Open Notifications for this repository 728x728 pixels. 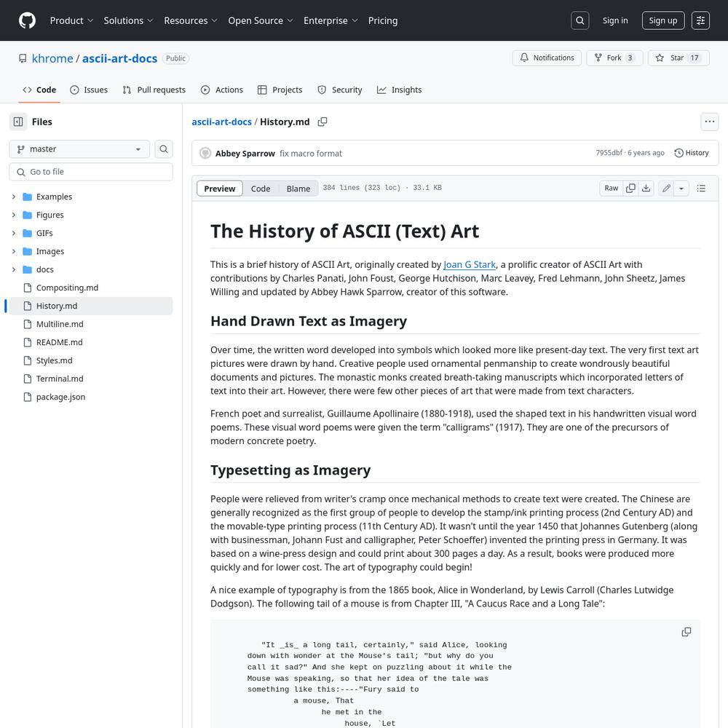(x=547, y=58)
